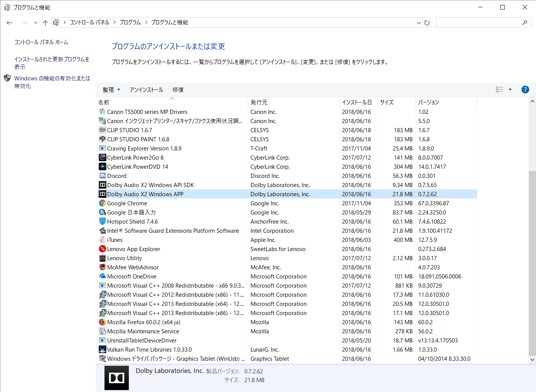Screen dimensions: 536x392
Task: Expand the view options dropdown arrow
Action: [510, 90]
